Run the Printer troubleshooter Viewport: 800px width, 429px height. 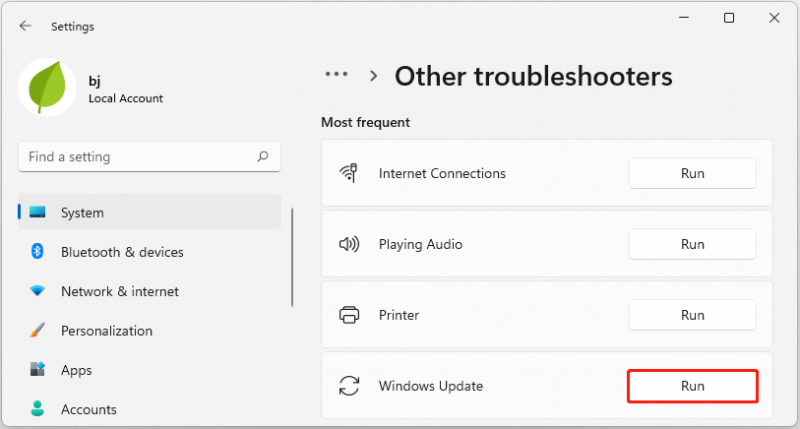coord(692,315)
